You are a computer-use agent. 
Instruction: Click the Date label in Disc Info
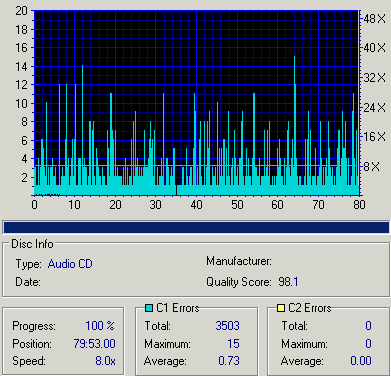(x=28, y=282)
